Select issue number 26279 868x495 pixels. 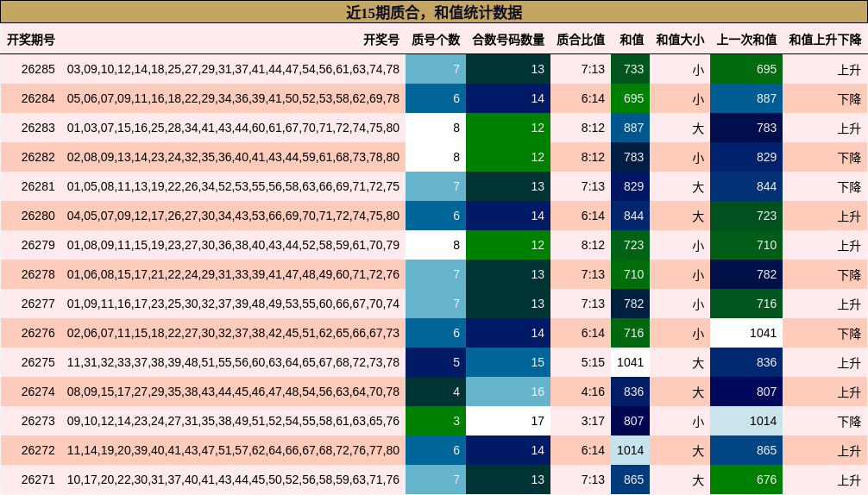pos(38,245)
